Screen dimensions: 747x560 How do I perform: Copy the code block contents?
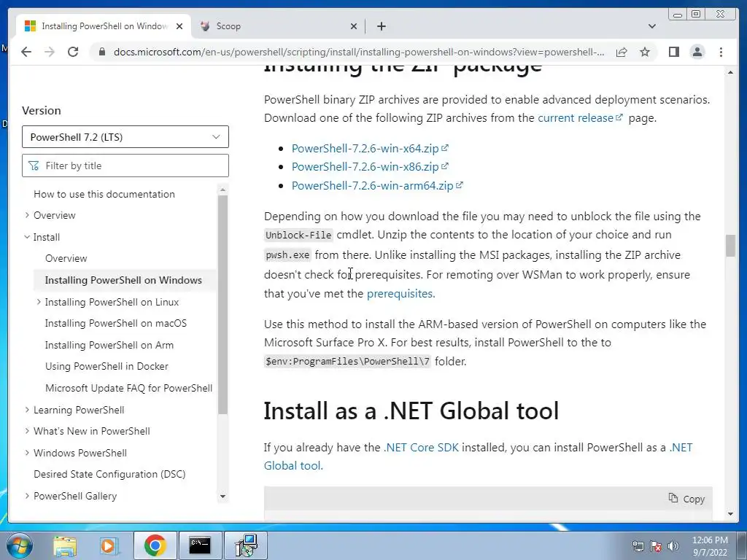pos(686,499)
